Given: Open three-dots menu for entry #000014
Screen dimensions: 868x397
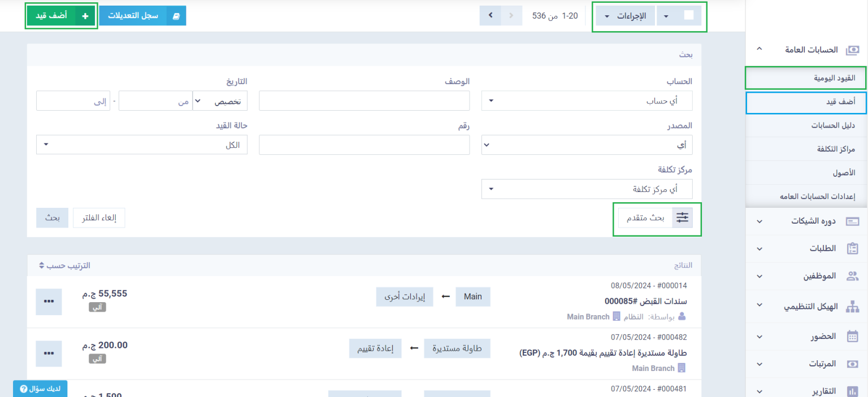Looking at the screenshot, I should tap(49, 302).
